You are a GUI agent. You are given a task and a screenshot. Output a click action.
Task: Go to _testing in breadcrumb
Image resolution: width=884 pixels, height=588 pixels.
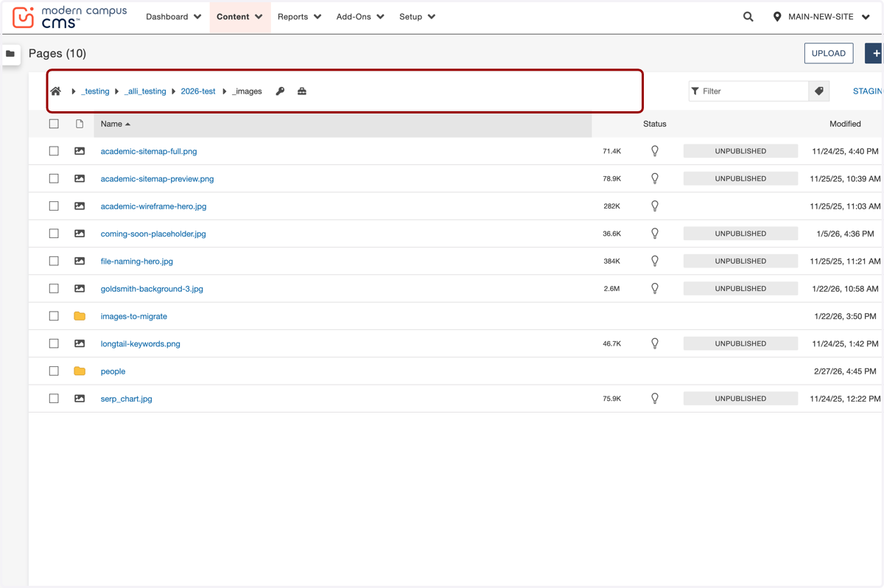(95, 91)
